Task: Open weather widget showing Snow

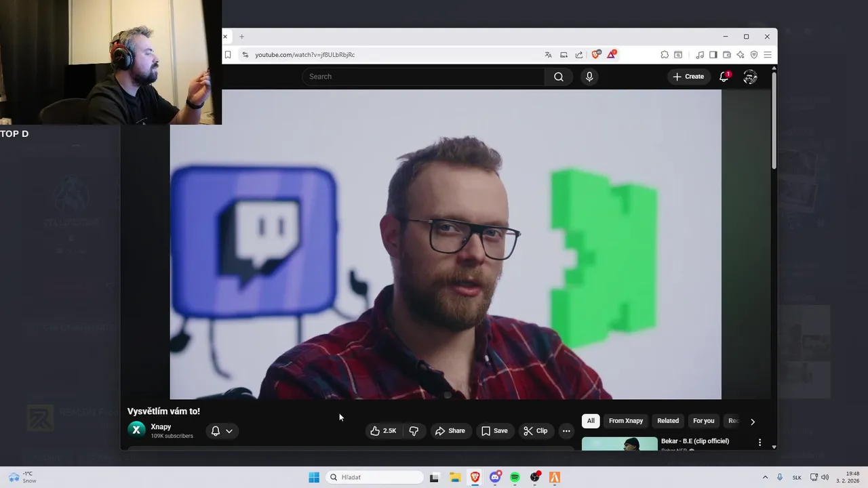Action: [x=22, y=477]
